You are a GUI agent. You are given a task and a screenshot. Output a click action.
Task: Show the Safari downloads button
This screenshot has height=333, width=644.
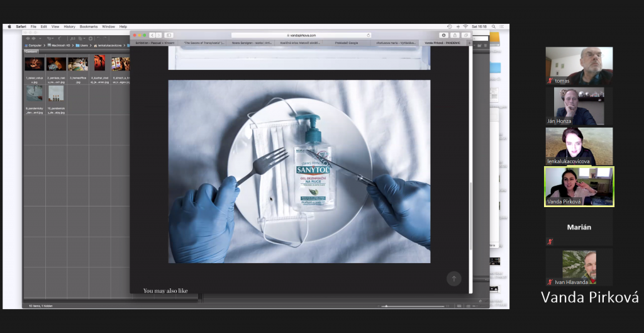click(x=443, y=35)
